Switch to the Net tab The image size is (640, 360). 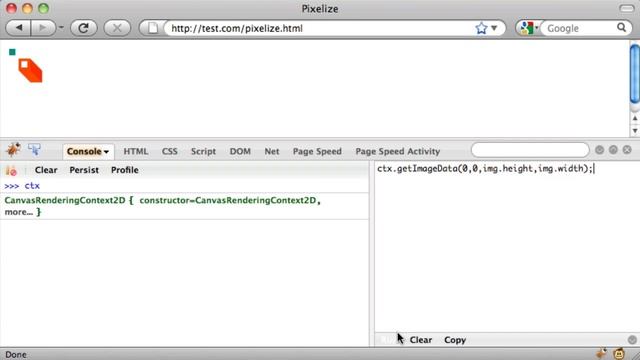point(272,151)
